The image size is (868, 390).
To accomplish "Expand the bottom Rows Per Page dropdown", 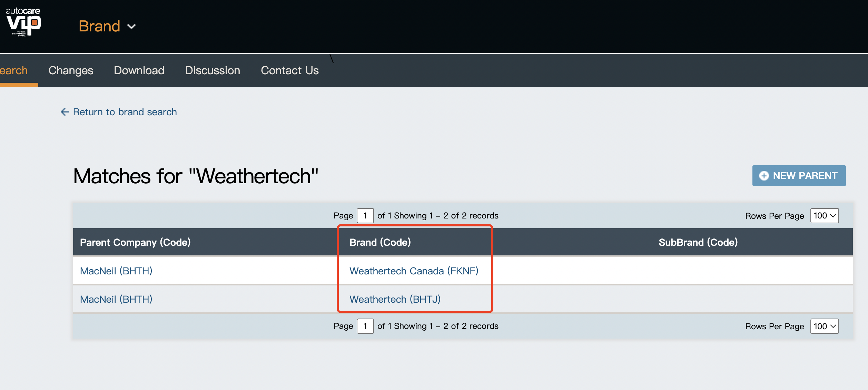I will coord(824,326).
